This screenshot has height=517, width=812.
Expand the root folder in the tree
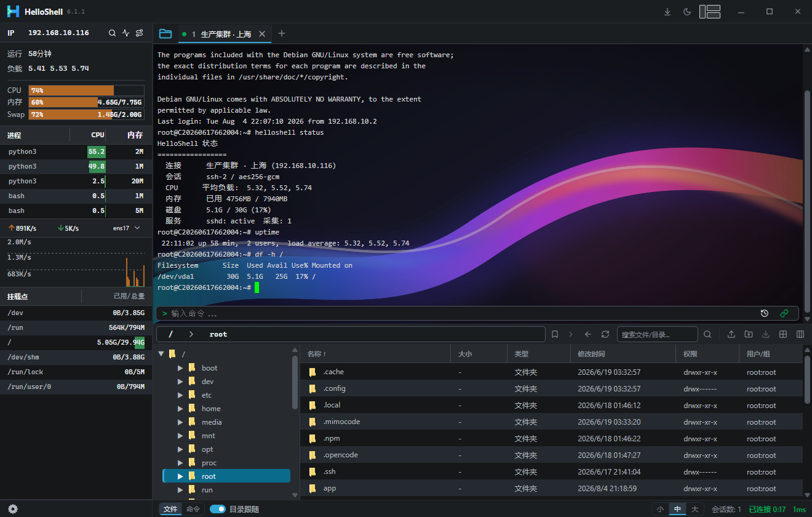pyautogui.click(x=180, y=476)
